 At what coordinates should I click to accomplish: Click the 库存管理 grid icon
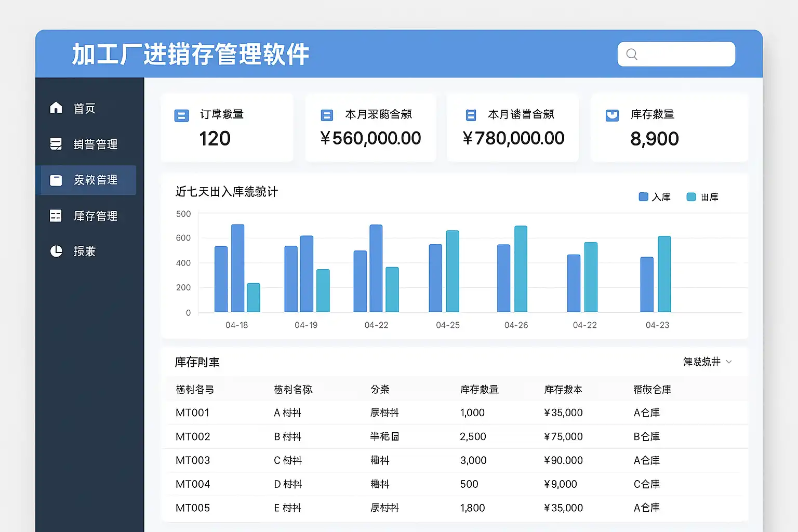tap(56, 216)
